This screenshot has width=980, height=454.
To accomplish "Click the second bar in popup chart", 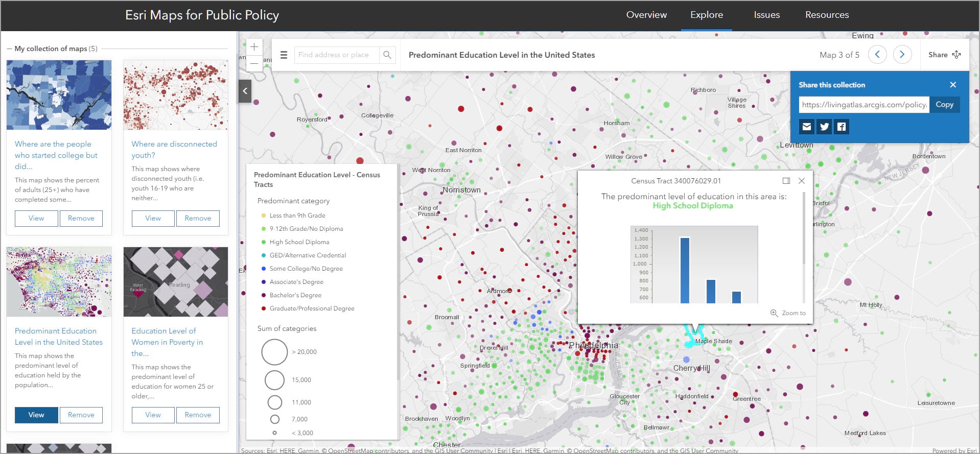I will (x=711, y=292).
